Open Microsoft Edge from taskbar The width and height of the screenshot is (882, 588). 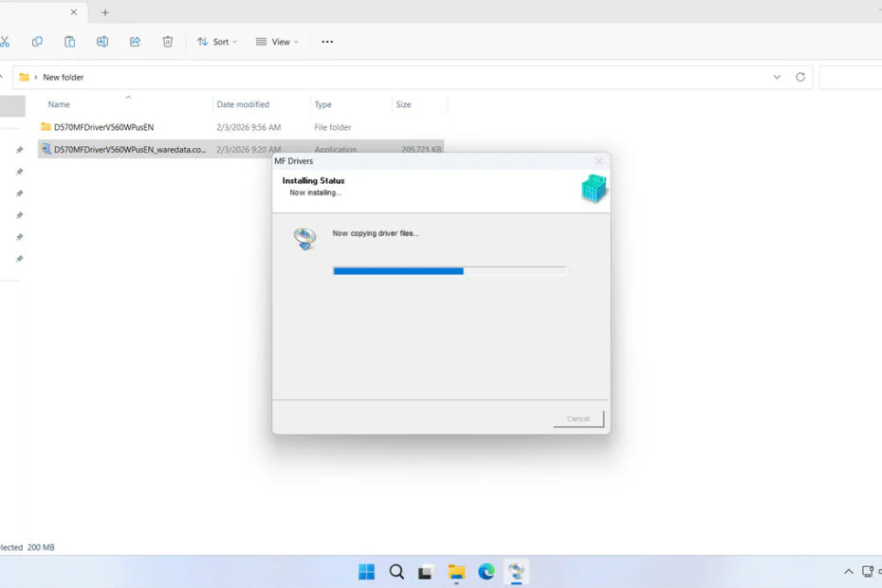pyautogui.click(x=487, y=572)
